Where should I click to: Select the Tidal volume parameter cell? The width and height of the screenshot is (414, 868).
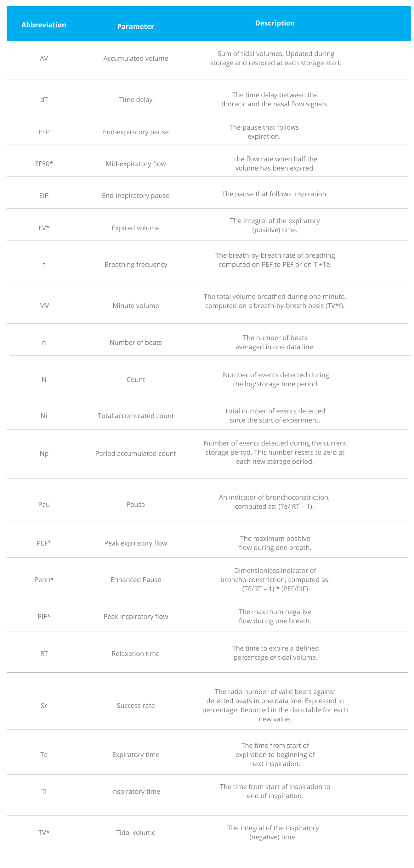click(x=135, y=833)
